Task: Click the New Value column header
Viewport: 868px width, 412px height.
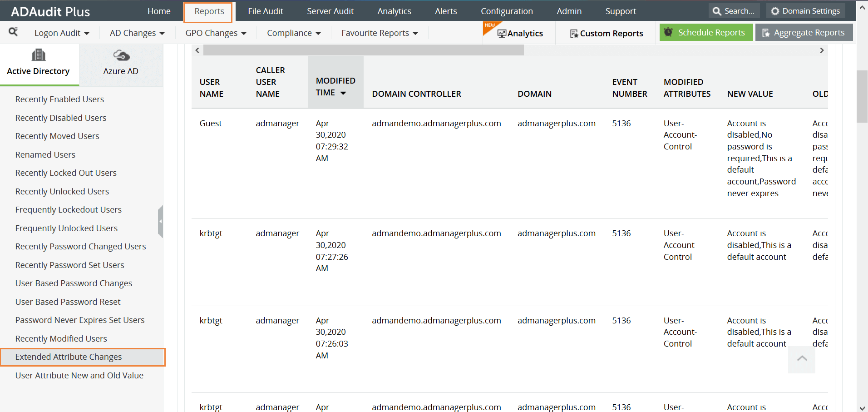Action: coord(750,94)
